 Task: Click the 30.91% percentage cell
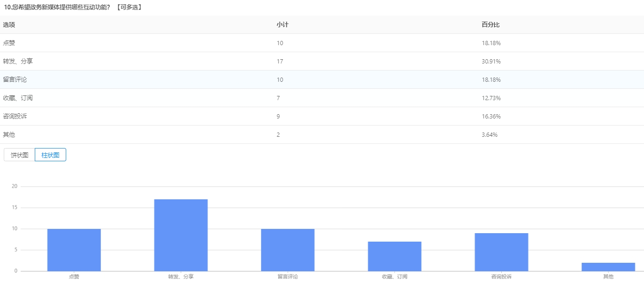click(x=491, y=61)
